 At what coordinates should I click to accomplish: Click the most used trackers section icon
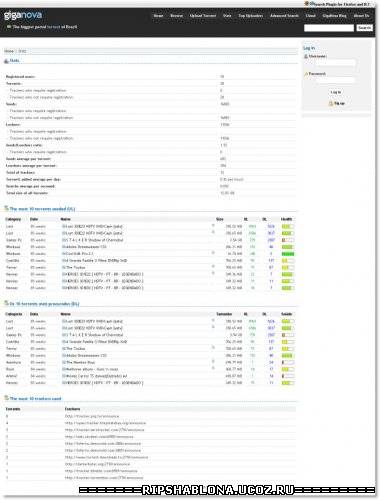click(6, 398)
